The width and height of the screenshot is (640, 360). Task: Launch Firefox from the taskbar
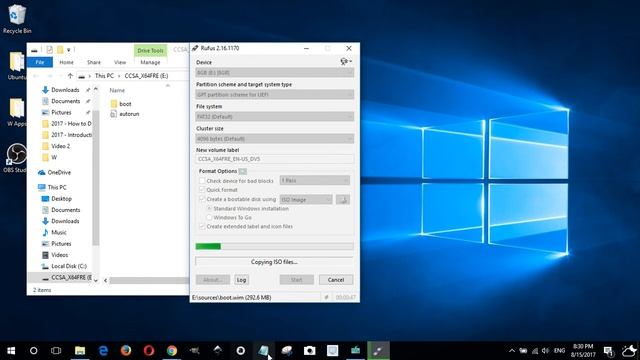(x=126, y=351)
